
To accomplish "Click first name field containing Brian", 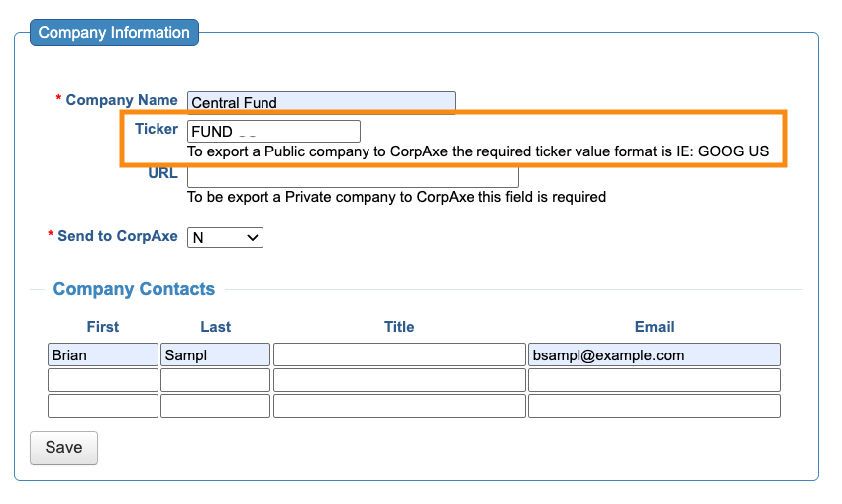I will pos(103,354).
